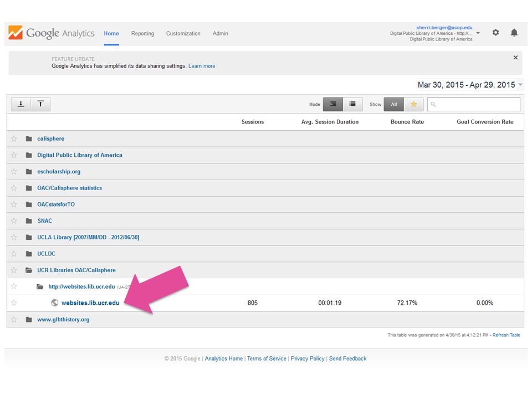This screenshot has height=399, width=532.
Task: Star the OAC/Calisphere statistics account
Action: coord(14,188)
